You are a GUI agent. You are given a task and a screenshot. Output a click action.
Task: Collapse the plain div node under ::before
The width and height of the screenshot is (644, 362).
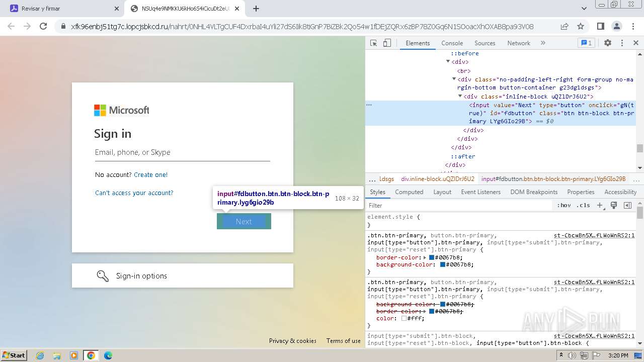click(x=448, y=62)
